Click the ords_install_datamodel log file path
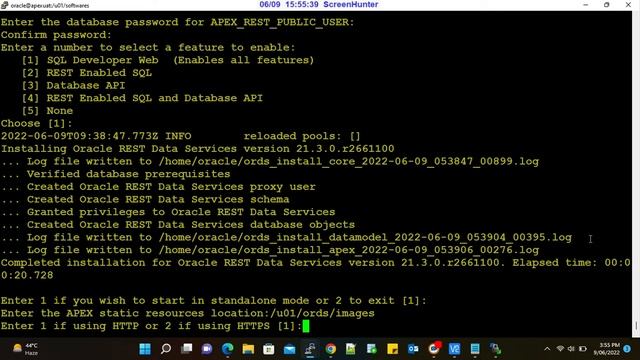This screenshot has height=360, width=640. coord(365,237)
